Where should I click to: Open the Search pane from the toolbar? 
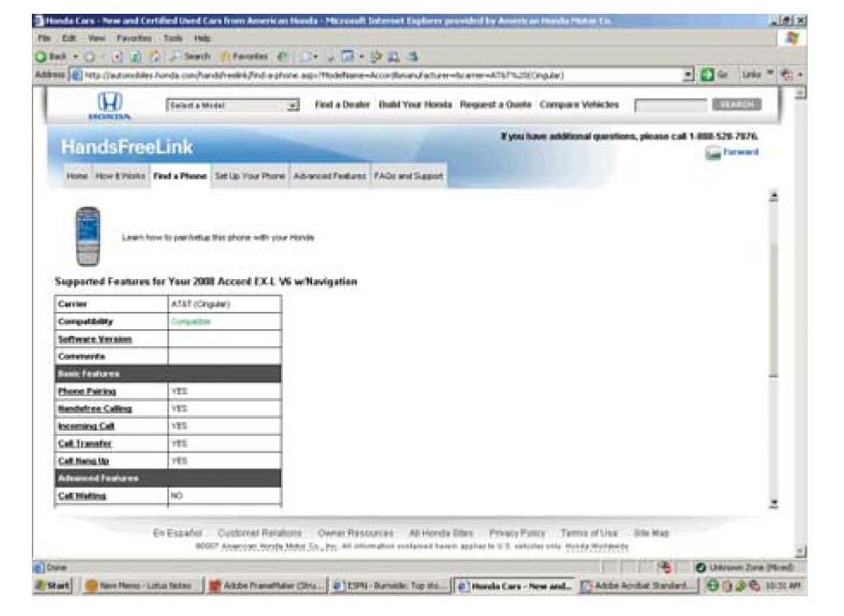click(x=191, y=56)
